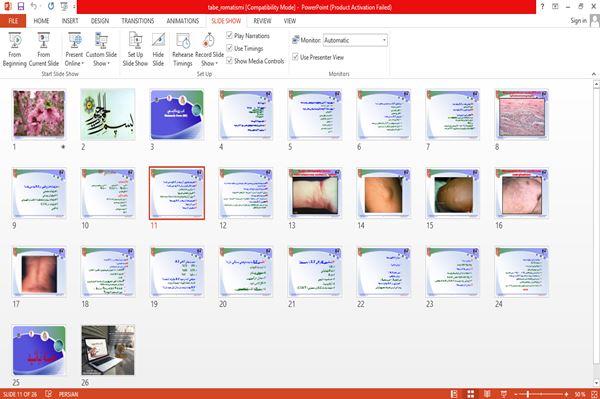Open the Monitor Automatic dropdown
The height and width of the screenshot is (399, 600).
pyautogui.click(x=355, y=40)
